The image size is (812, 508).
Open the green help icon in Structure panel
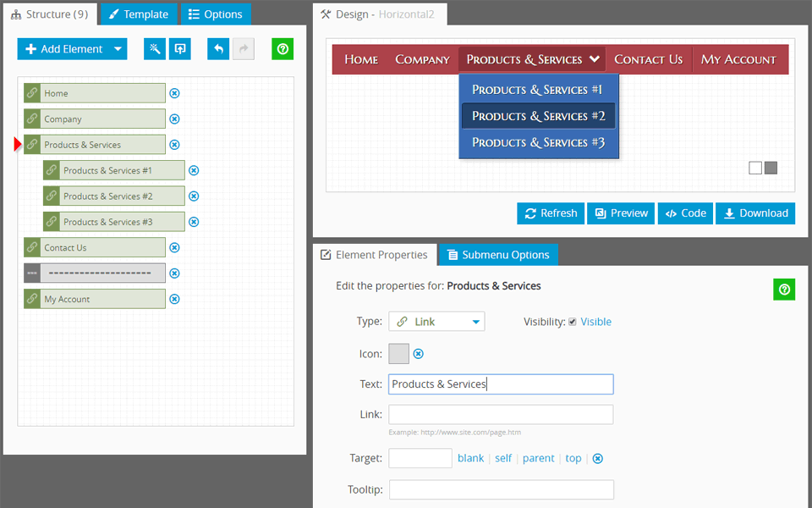tap(283, 49)
